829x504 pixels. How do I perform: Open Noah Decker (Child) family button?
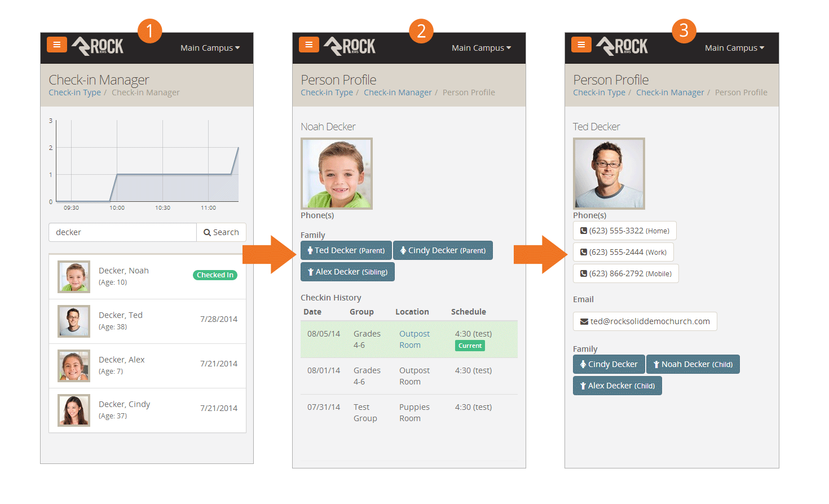[x=693, y=364]
